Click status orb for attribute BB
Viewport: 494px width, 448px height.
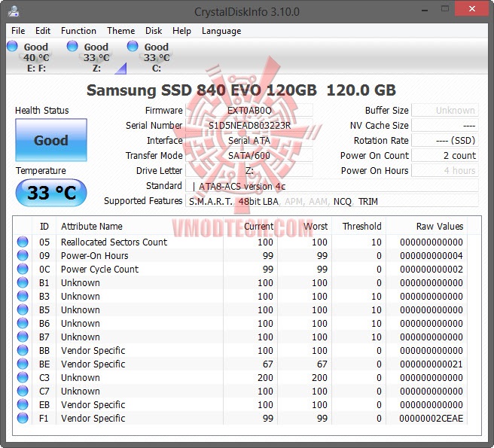coord(23,350)
